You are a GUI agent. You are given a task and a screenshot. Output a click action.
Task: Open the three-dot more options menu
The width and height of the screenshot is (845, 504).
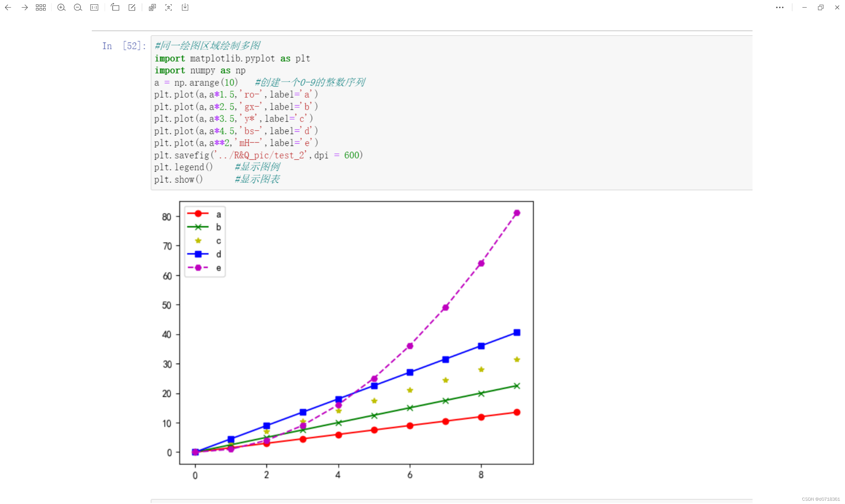(779, 8)
